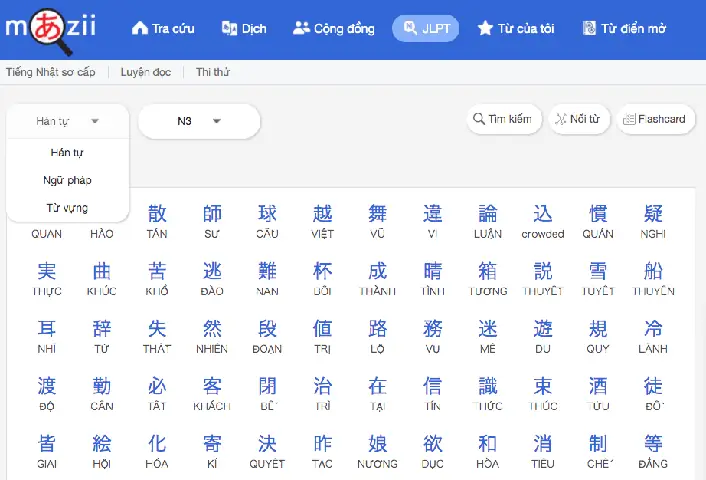Click the Tìm kiếm magnifier icon
706x480 pixels.
[479, 119]
